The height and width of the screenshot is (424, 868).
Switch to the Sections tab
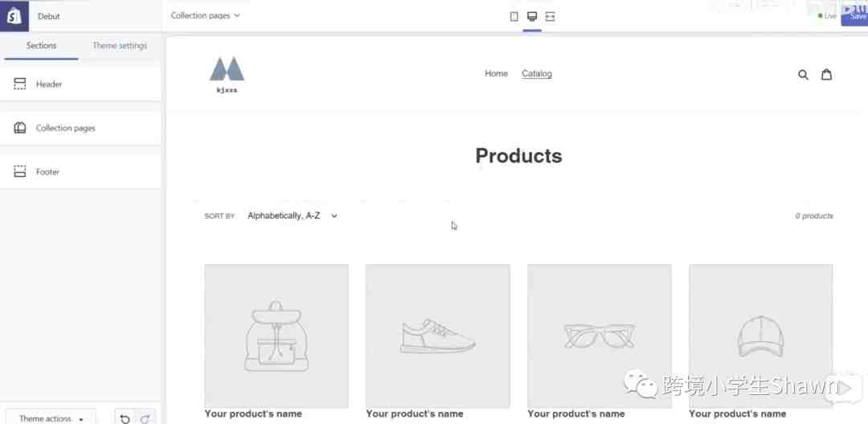[x=41, y=46]
